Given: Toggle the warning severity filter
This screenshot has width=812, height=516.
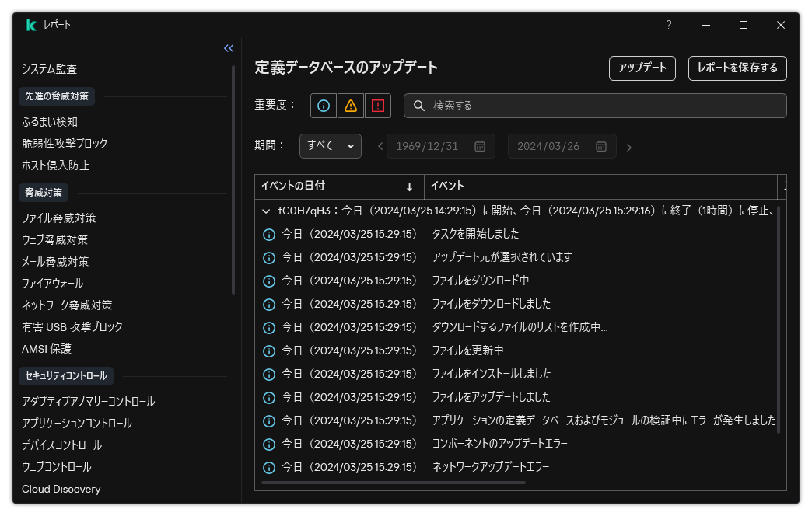Looking at the screenshot, I should tap(350, 106).
